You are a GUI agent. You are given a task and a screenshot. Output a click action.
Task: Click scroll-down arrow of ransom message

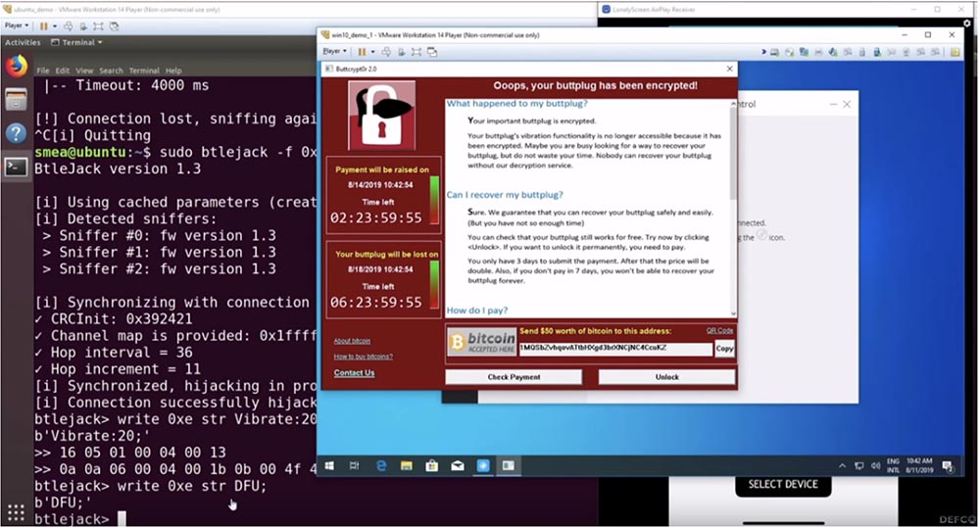[733, 313]
